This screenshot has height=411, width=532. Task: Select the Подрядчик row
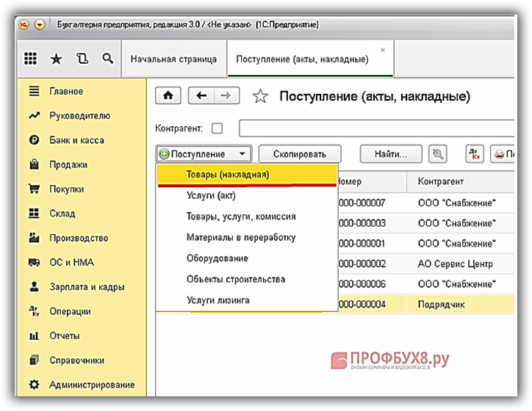(425, 305)
